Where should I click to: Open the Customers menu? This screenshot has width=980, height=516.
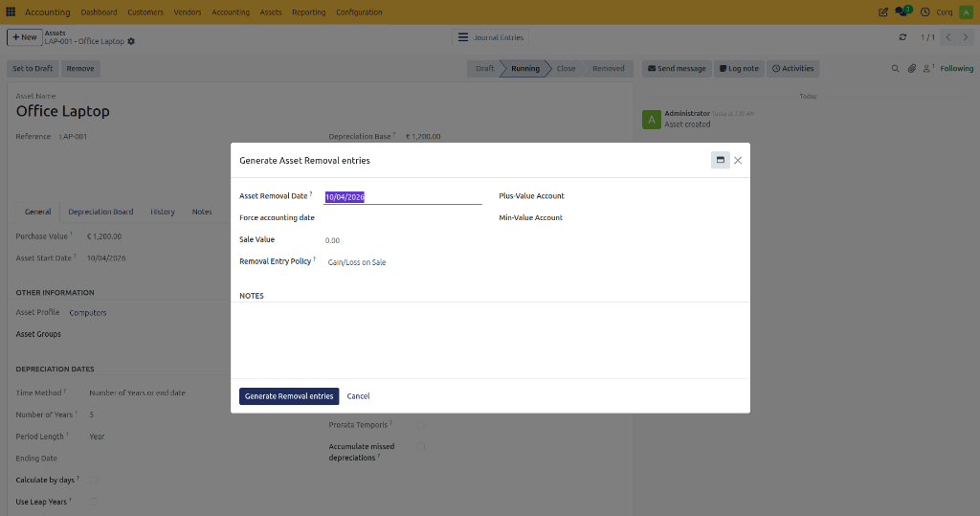pos(145,11)
